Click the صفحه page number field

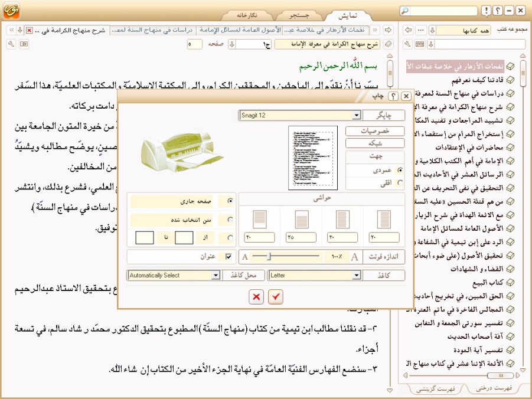(x=195, y=44)
